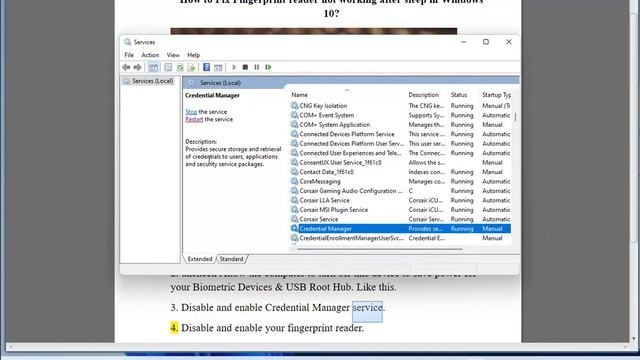Toggle the Show/Hide Console Tree icon
The height and width of the screenshot is (360, 640).
coord(153,67)
